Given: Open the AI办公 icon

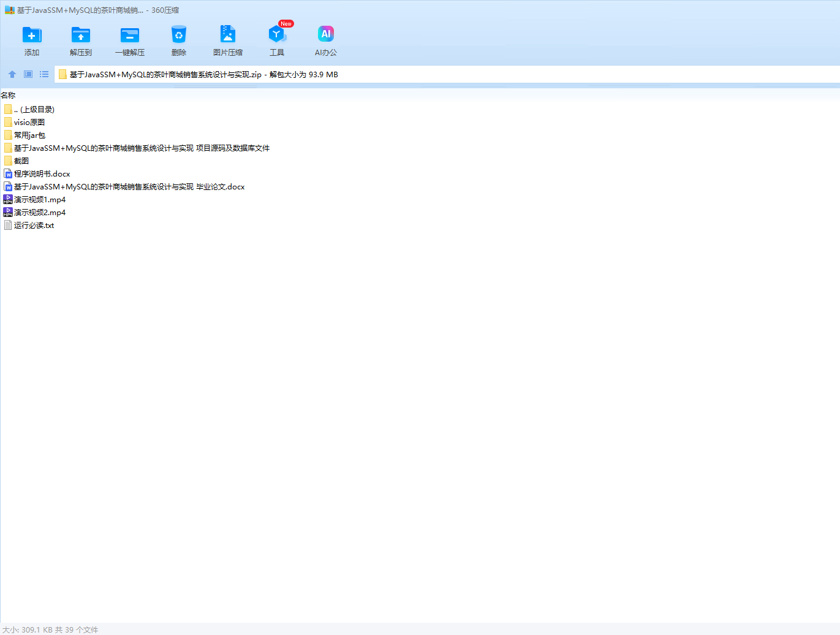Looking at the screenshot, I should pyautogui.click(x=326, y=34).
